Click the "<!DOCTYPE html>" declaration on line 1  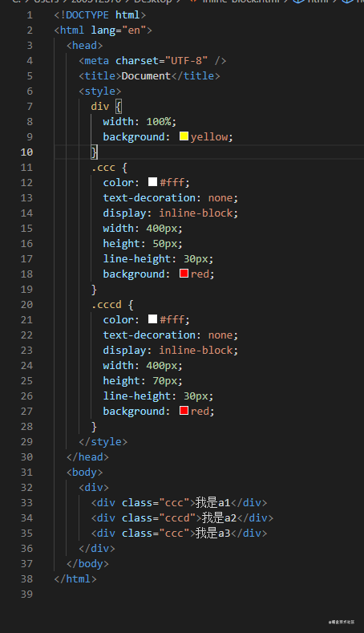tap(100, 15)
